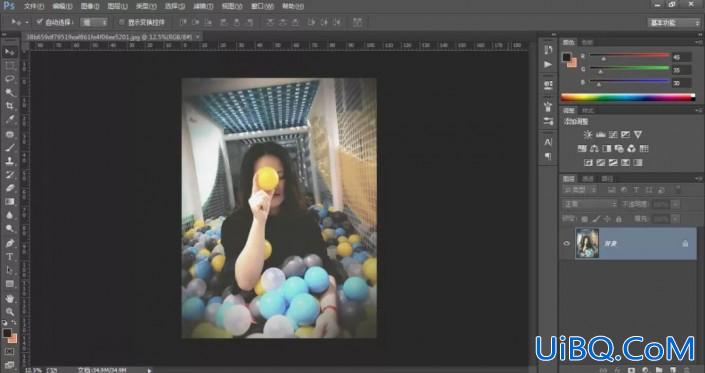Toggle Quick Mask mode button
Screen dimensions: 705x373
(x=9, y=351)
